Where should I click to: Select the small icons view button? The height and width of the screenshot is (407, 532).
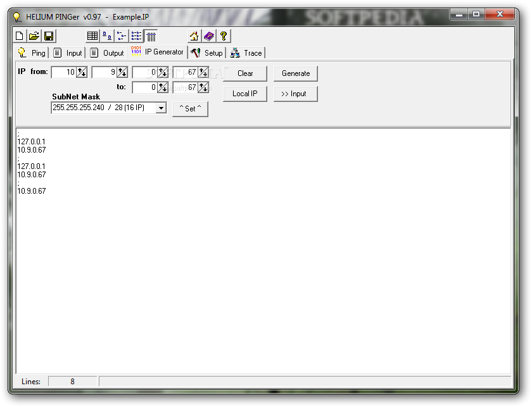pos(122,36)
